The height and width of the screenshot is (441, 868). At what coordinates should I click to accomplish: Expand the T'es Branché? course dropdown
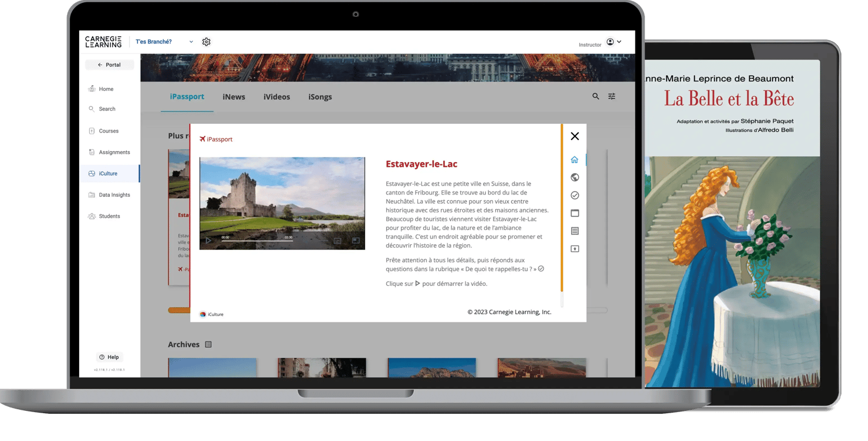click(191, 42)
